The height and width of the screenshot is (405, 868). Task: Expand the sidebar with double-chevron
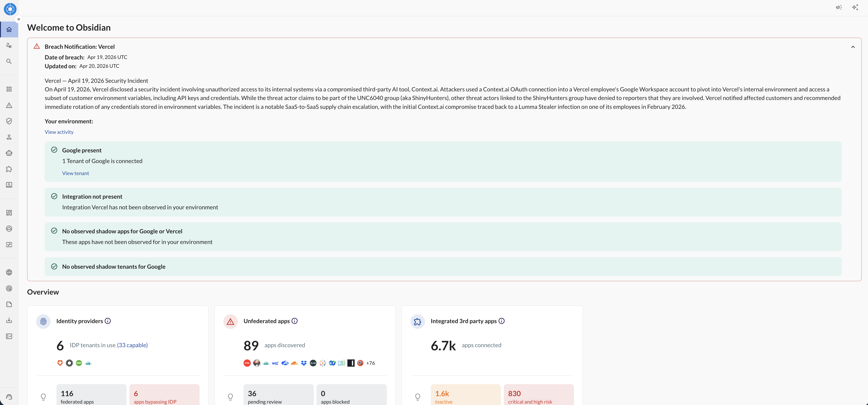19,19
